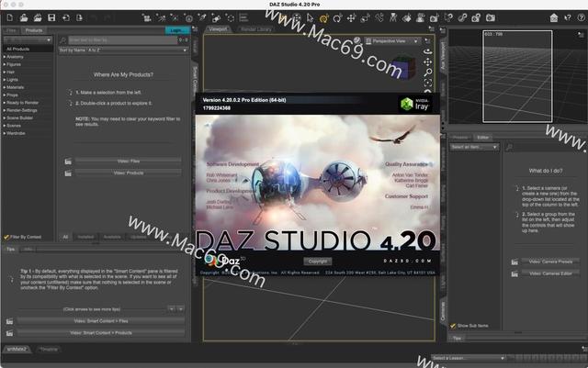Click the film icon beside Video: Products
Screen dimensions: 588x368
(68, 173)
